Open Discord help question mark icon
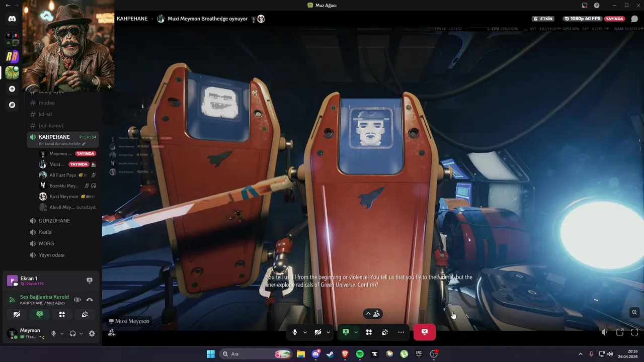The height and width of the screenshot is (362, 644). tap(597, 6)
